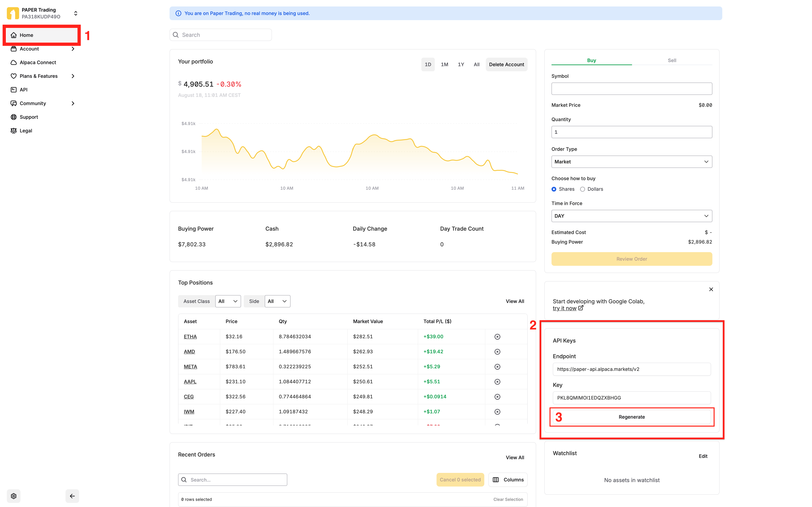Dismiss the Google Colab card with the X

711,289
